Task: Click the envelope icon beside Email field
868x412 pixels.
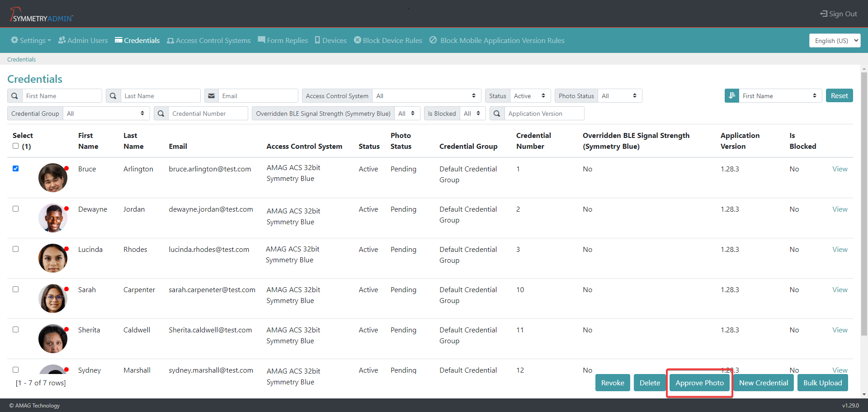Action: [212, 96]
